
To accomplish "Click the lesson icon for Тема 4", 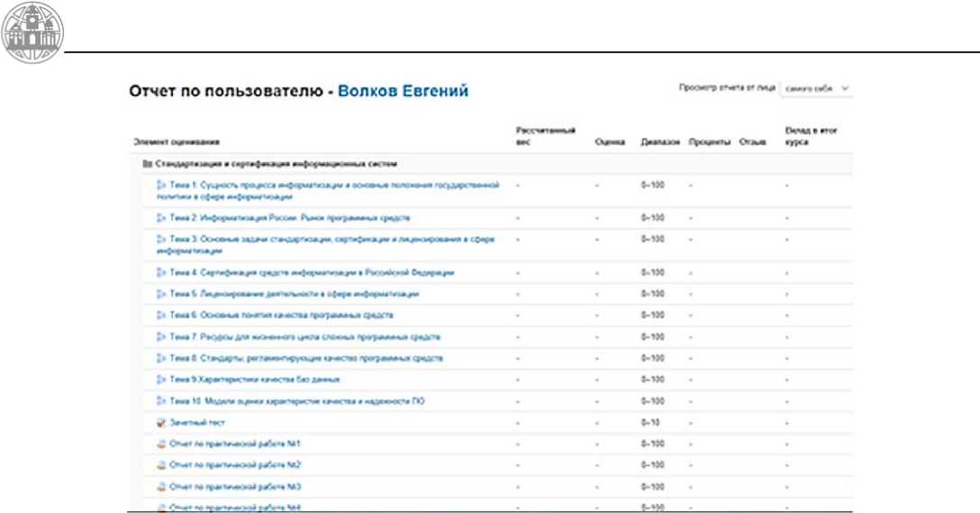I will point(161,273).
